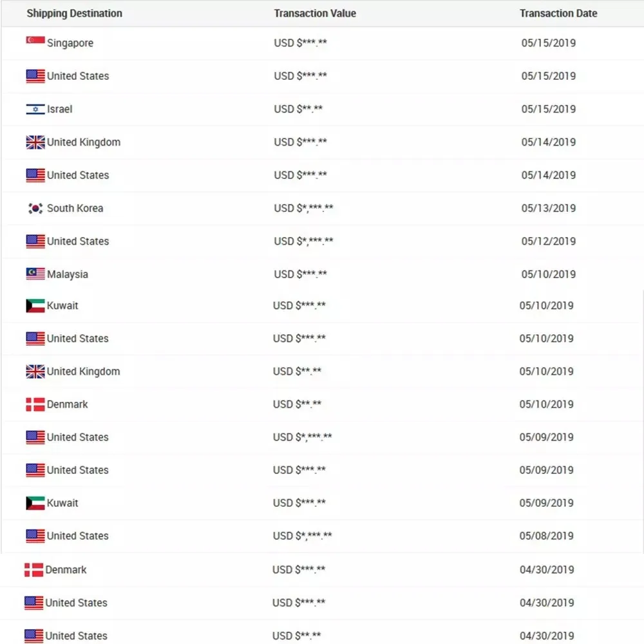The image size is (644, 644).
Task: Click the United Kingdom flag dated 05/14/2019
Action: 35,142
